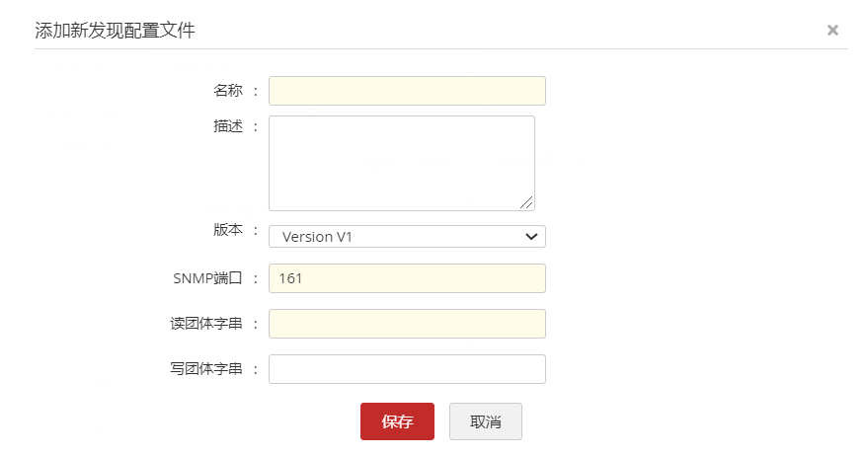Click the 描述 field label

[x=228, y=126]
